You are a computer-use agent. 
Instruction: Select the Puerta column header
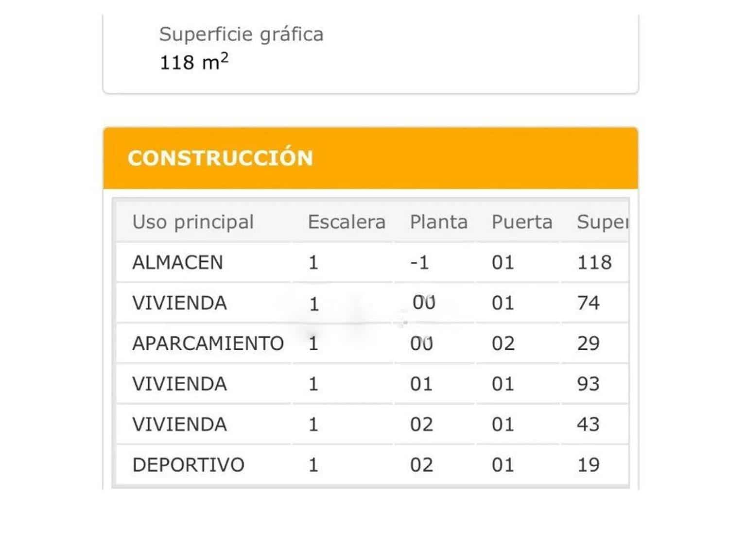521,222
